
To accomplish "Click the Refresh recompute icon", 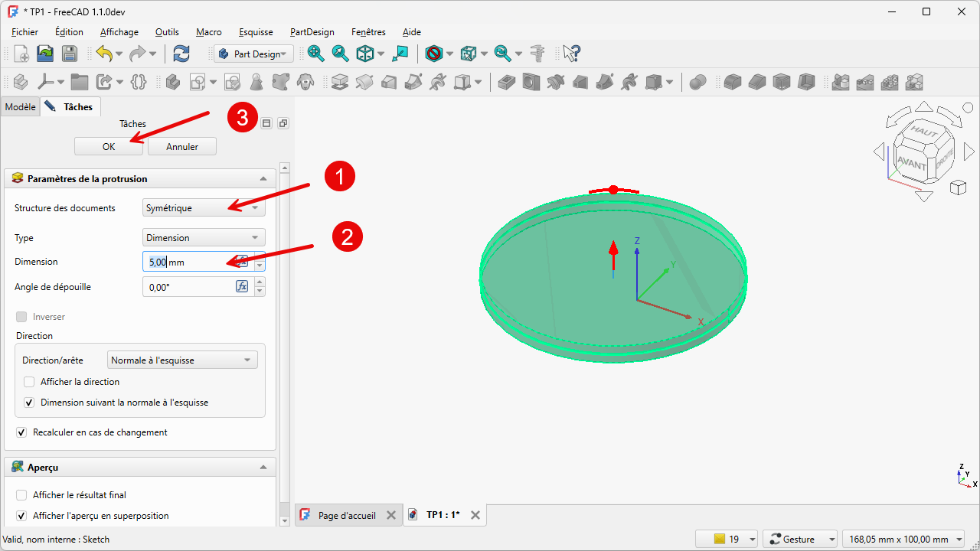I will [181, 54].
